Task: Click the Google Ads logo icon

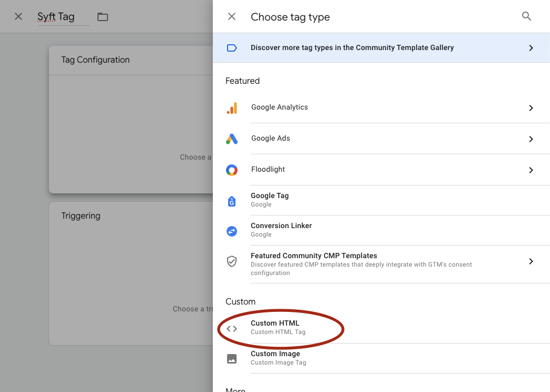Action: tap(232, 139)
